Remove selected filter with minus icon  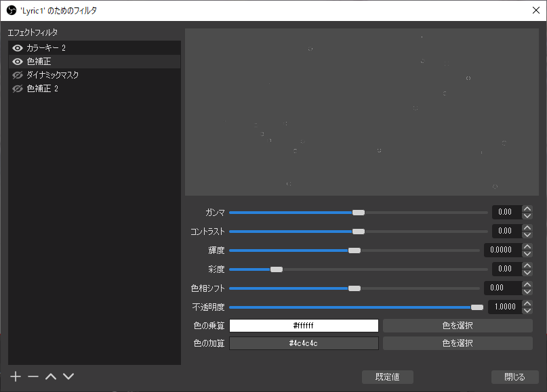[x=33, y=376]
